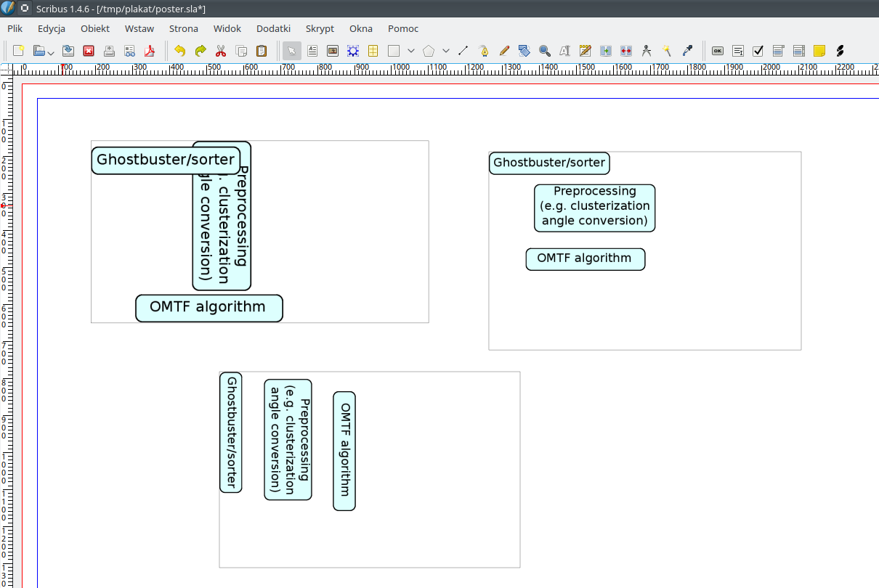Copy the selected item
Screen dimensions: 879x588
[241, 51]
